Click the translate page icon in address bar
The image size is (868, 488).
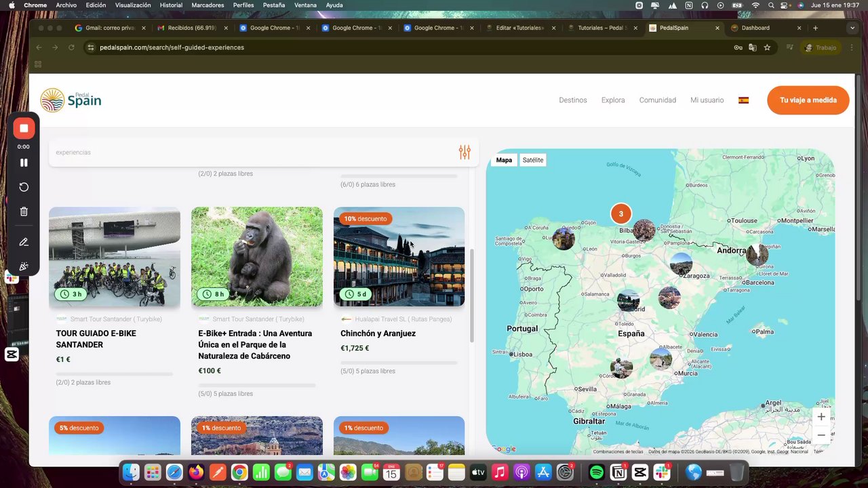click(752, 47)
